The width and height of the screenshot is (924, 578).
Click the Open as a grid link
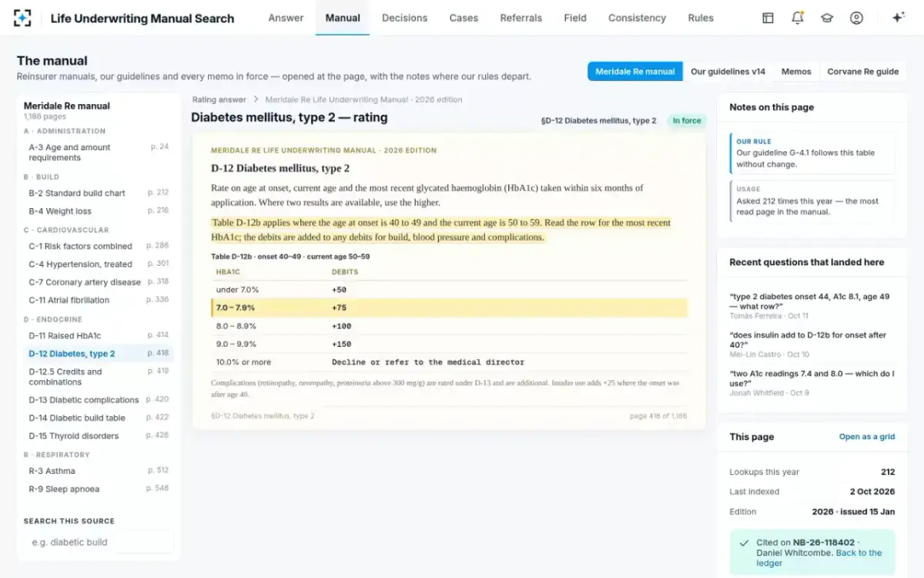[x=867, y=437]
